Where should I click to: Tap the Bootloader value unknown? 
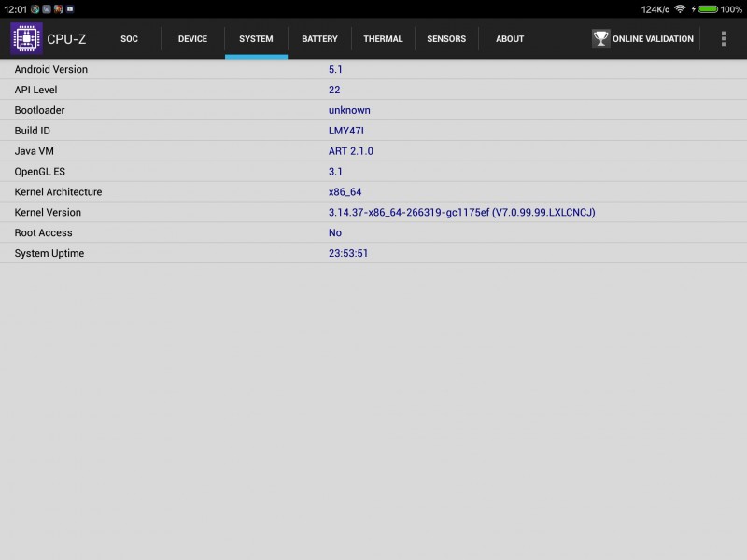pyautogui.click(x=349, y=110)
